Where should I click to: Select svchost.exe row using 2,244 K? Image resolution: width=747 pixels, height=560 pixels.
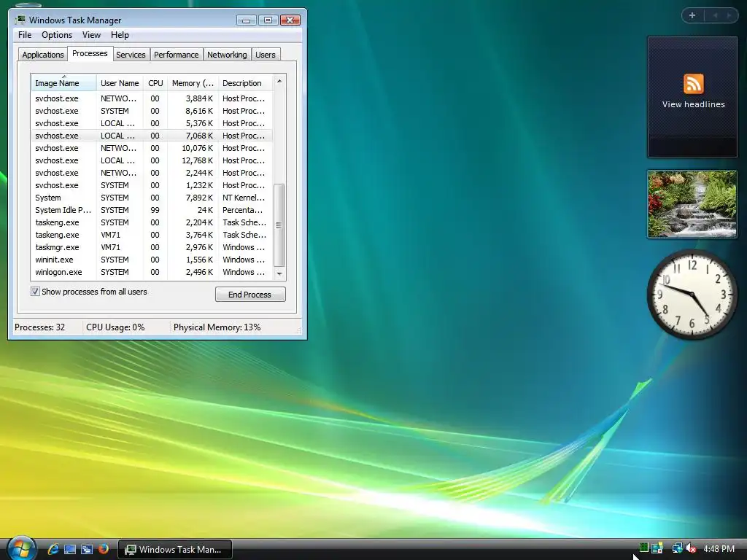152,173
